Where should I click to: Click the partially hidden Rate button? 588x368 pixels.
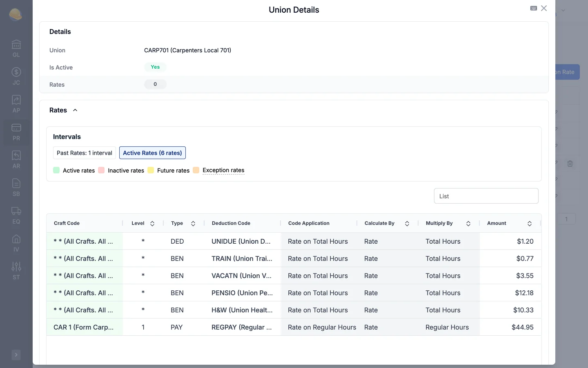[x=568, y=72]
